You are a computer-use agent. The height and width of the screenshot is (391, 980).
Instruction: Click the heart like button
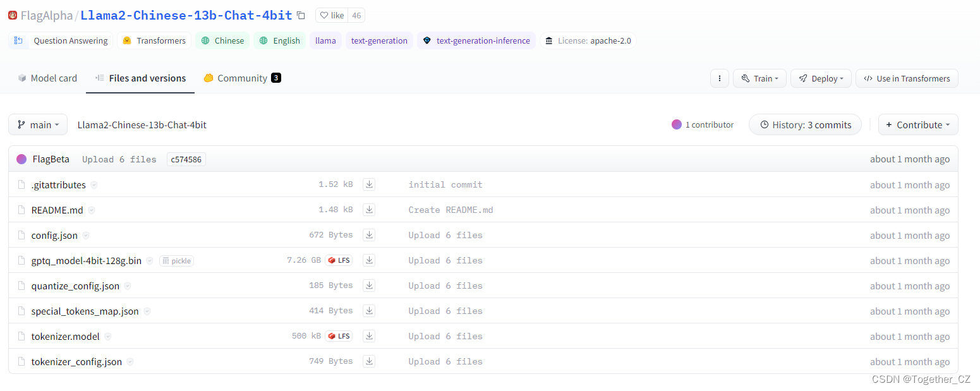(333, 15)
